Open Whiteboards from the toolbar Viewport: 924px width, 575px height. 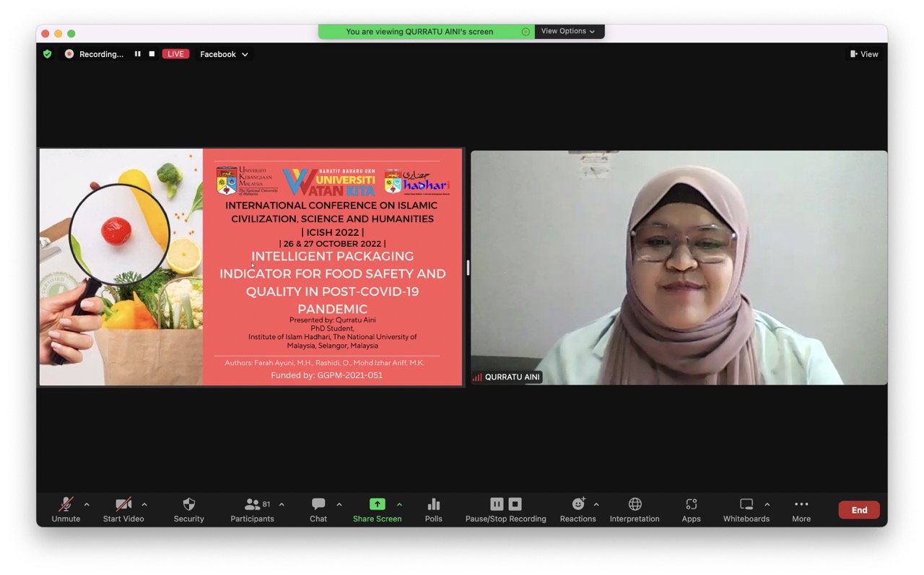point(746,509)
